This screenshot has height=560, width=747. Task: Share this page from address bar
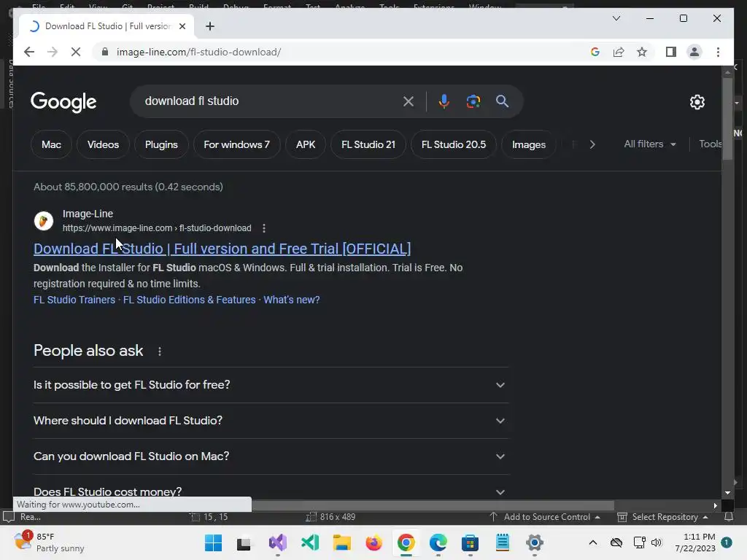619,52
